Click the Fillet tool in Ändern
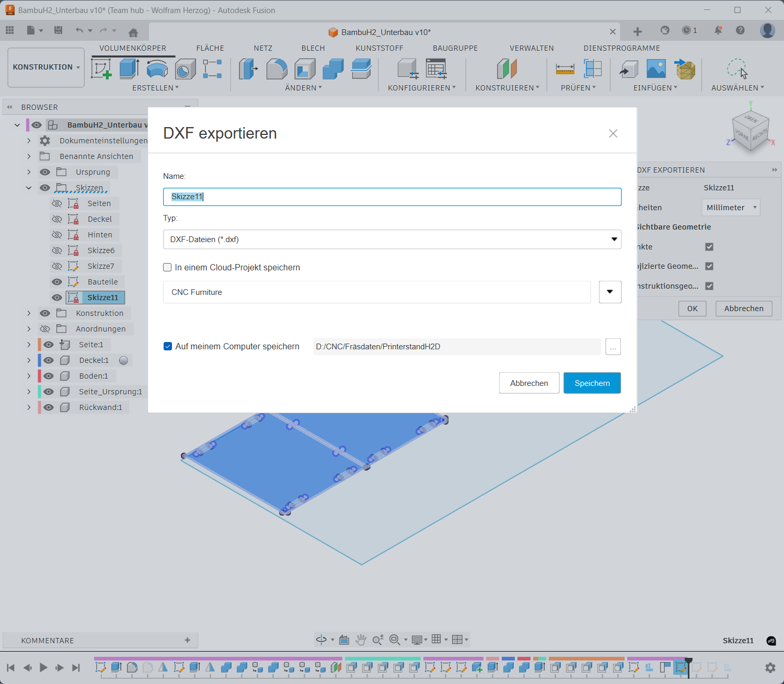 (x=276, y=69)
